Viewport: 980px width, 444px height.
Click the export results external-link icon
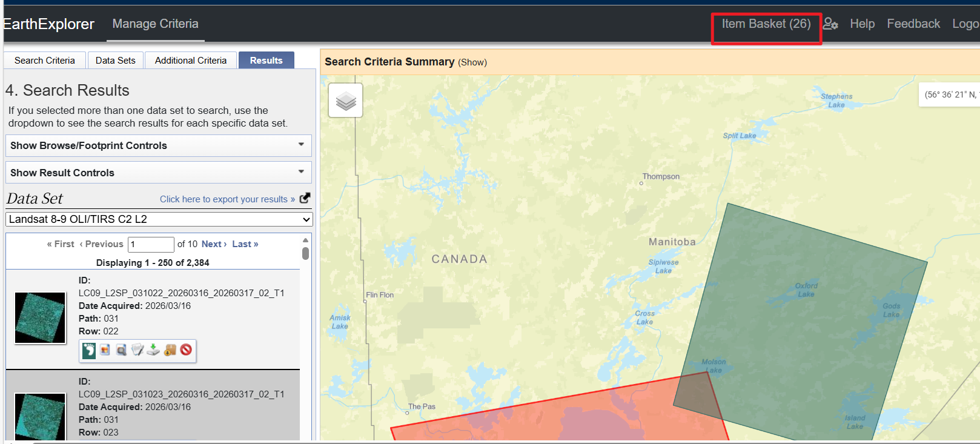[305, 198]
